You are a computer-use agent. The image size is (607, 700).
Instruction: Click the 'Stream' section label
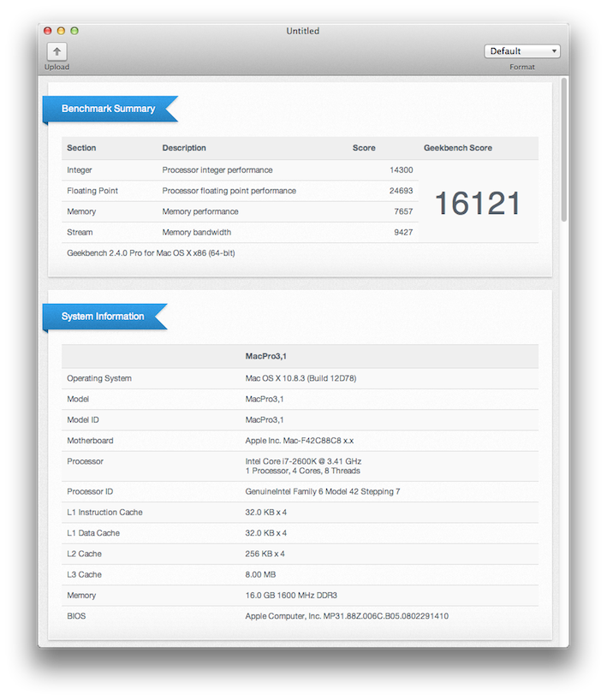click(80, 232)
